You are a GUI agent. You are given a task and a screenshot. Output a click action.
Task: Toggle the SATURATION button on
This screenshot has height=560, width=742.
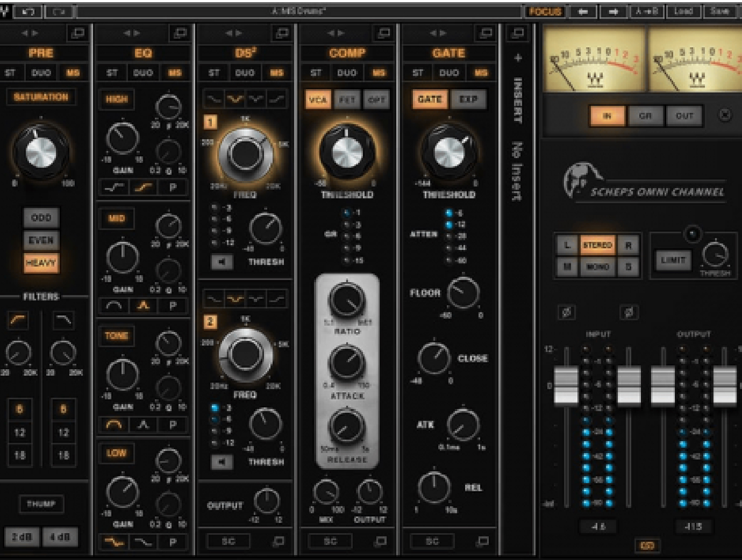41,97
